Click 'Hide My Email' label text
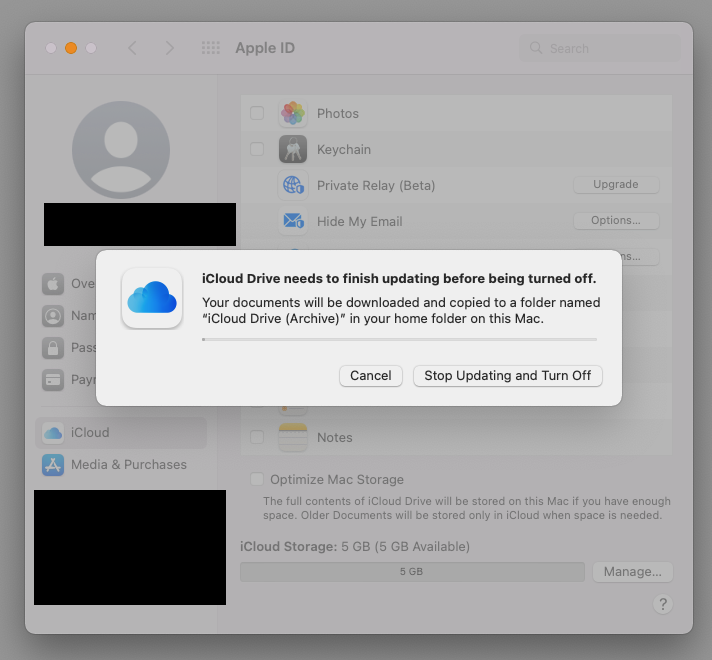Image resolution: width=712 pixels, height=660 pixels. [x=360, y=221]
